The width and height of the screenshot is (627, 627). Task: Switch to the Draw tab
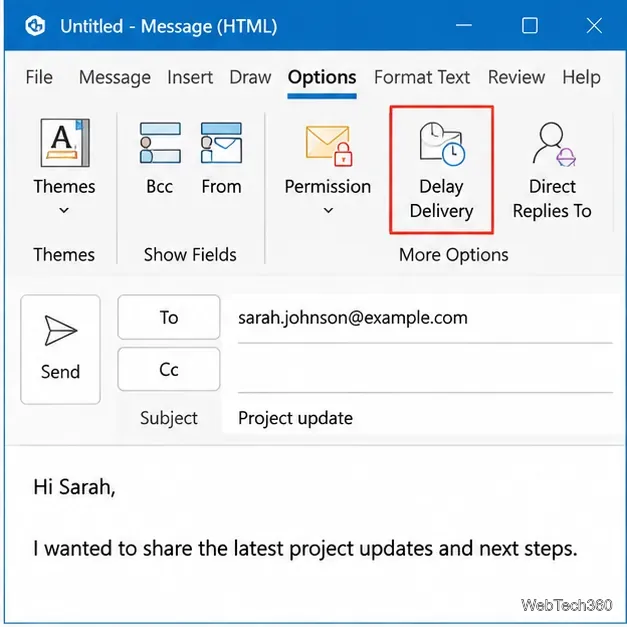coord(250,77)
